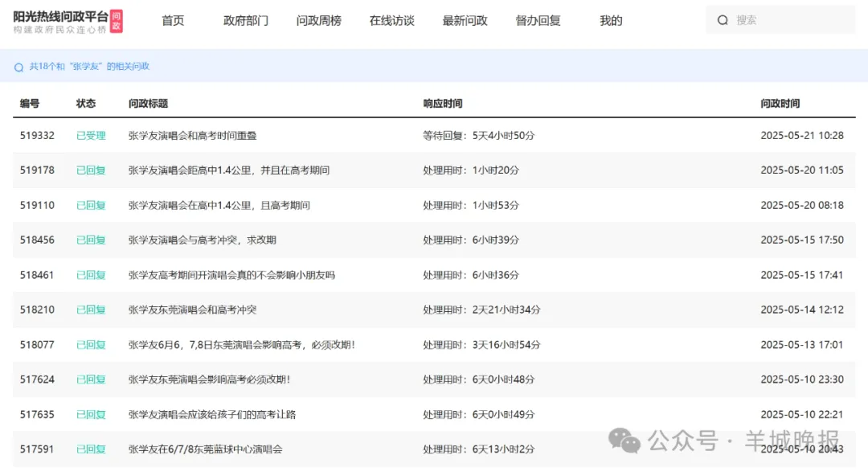Click the 问政时间 column header
This screenshot has height=476, width=868.
point(780,104)
